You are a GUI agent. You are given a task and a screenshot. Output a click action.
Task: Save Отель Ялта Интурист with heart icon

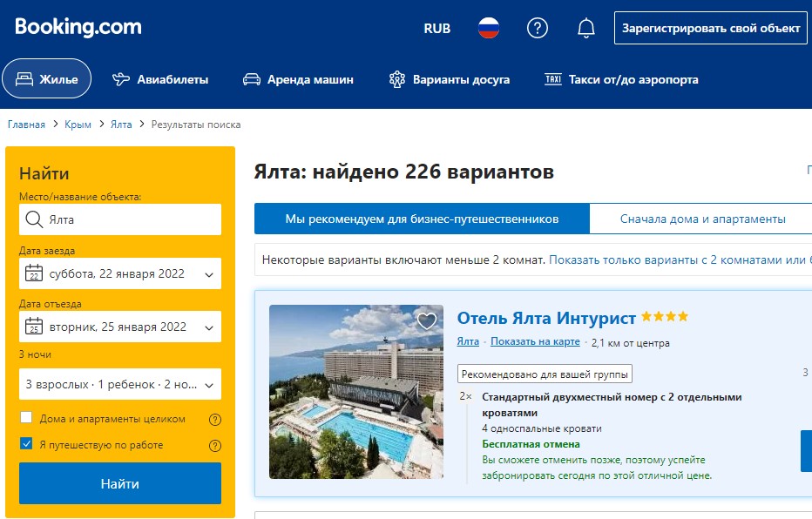pyautogui.click(x=426, y=320)
